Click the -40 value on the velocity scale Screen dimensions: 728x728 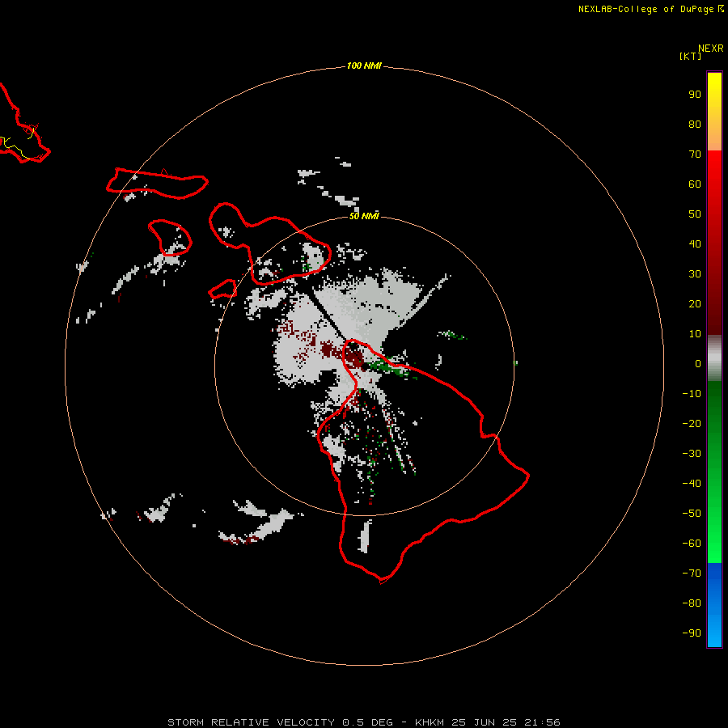coord(692,484)
